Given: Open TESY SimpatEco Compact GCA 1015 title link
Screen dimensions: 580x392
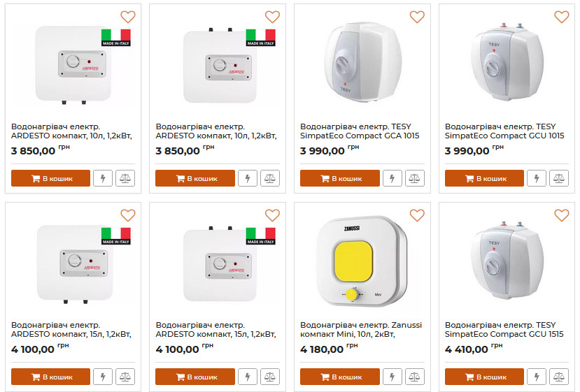Looking at the screenshot, I should pyautogui.click(x=360, y=131).
